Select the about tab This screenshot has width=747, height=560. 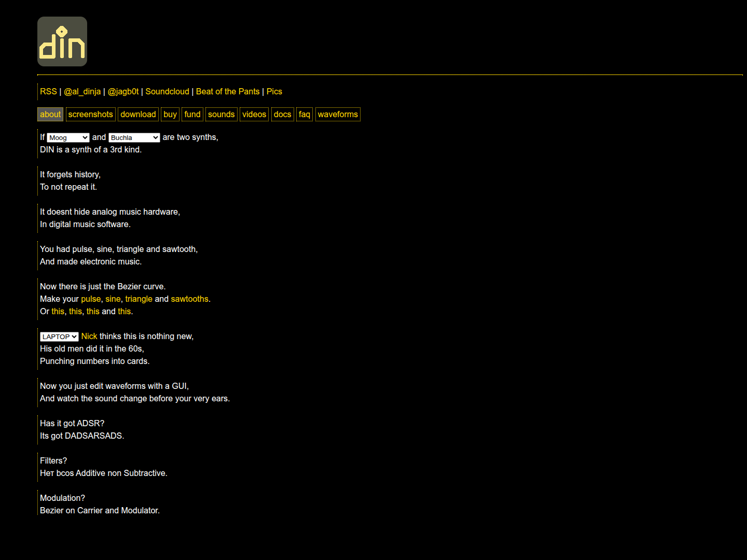tap(50, 115)
